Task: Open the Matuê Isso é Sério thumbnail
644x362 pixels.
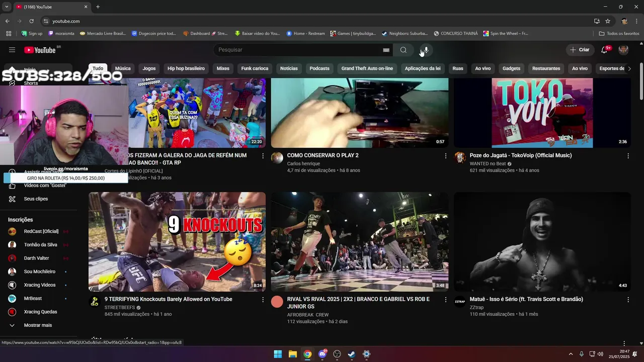Action: 542,242
